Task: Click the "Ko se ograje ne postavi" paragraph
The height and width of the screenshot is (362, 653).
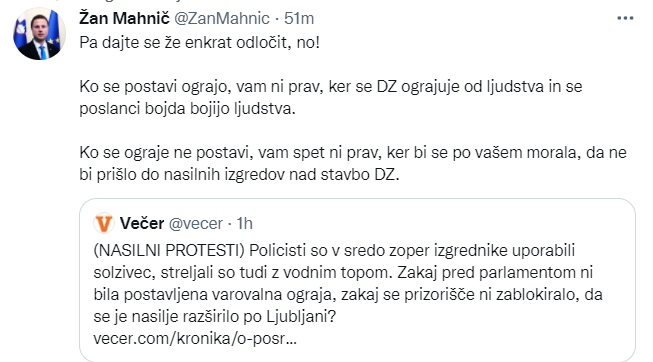Action: coord(353,163)
